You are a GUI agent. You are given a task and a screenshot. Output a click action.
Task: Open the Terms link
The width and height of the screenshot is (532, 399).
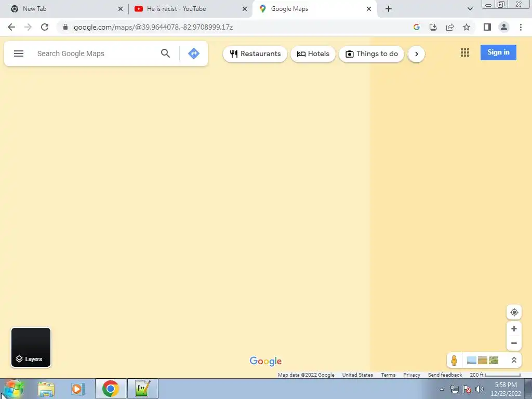click(x=388, y=375)
